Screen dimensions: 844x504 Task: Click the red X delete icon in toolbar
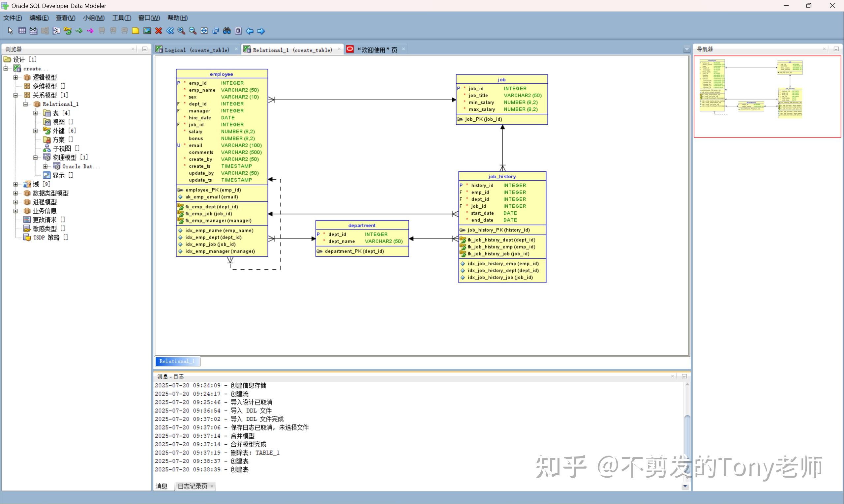click(x=158, y=31)
